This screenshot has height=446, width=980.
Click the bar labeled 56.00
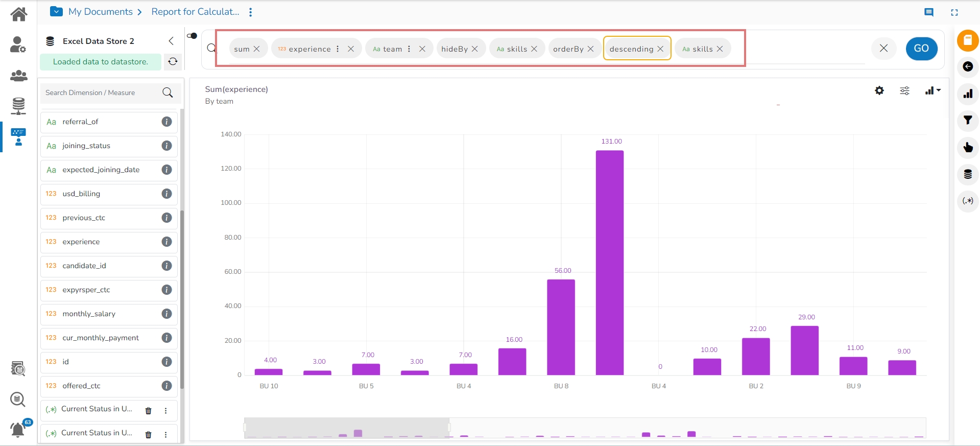(561, 327)
